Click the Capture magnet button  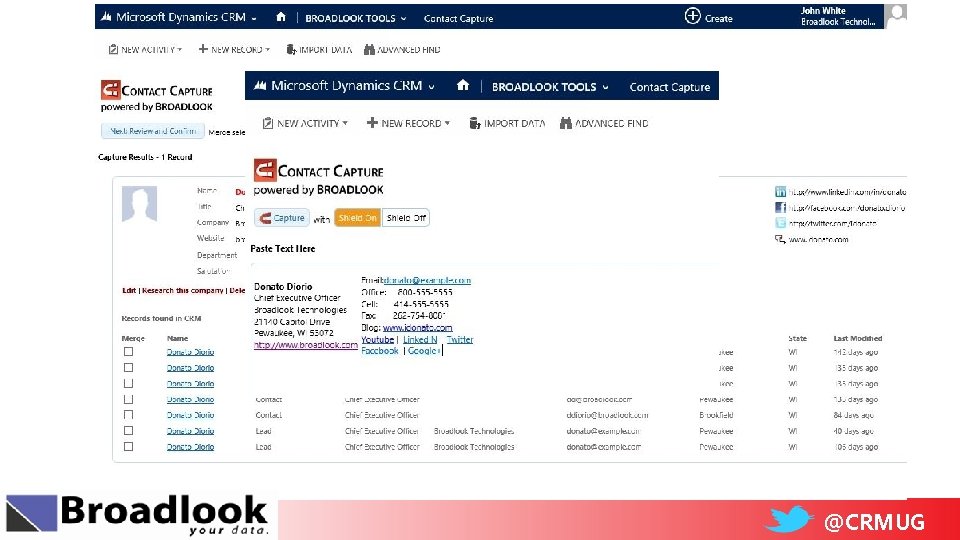click(x=282, y=218)
